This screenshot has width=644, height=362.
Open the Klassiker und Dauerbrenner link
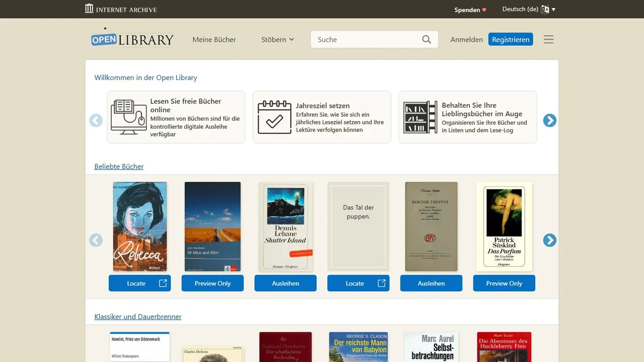138,317
